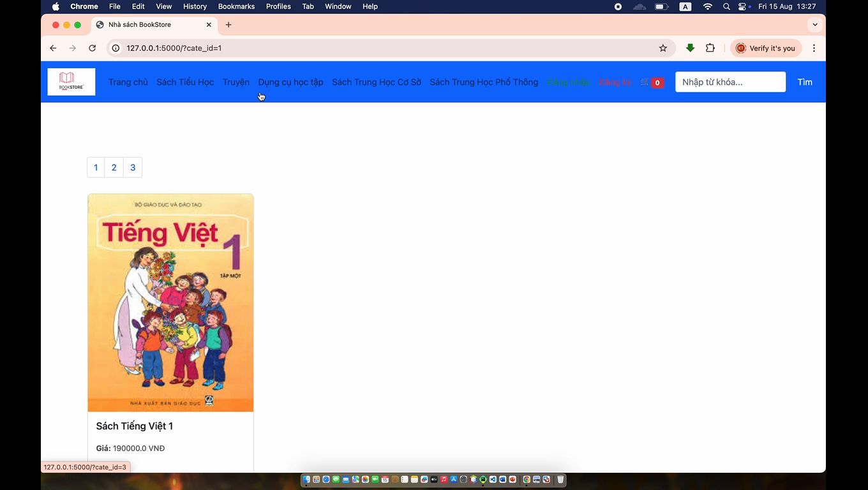This screenshot has height=490, width=868.
Task: Open Photos from the dock
Action: (x=365, y=479)
